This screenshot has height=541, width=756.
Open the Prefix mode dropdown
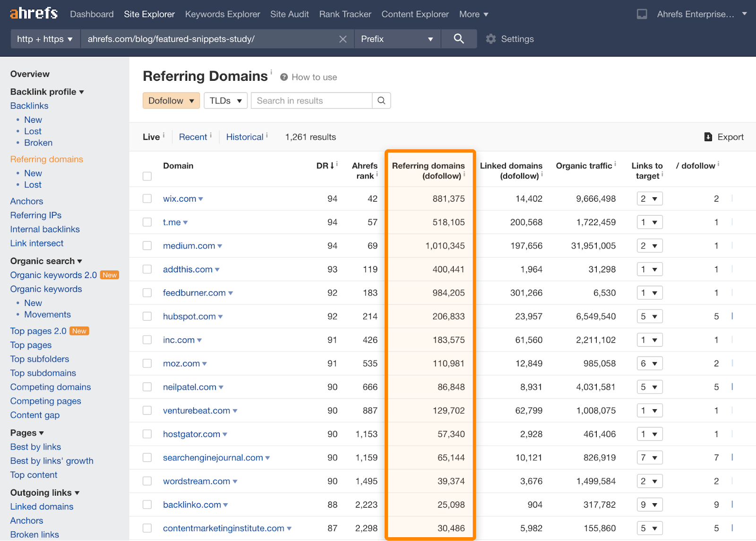[x=397, y=39]
